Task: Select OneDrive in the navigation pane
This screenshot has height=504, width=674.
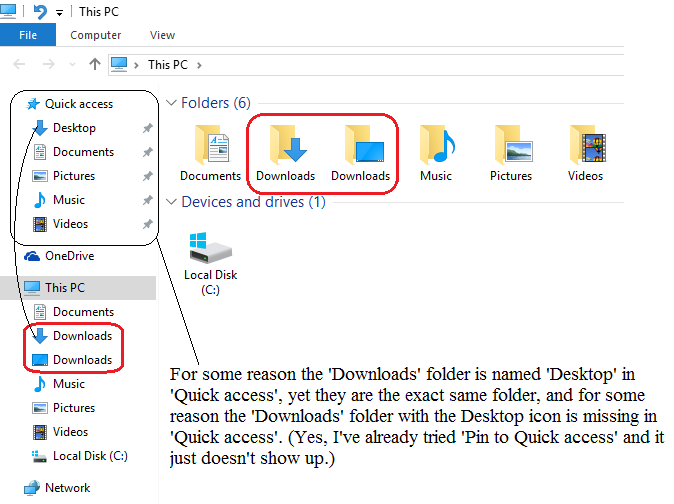Action: (x=69, y=256)
